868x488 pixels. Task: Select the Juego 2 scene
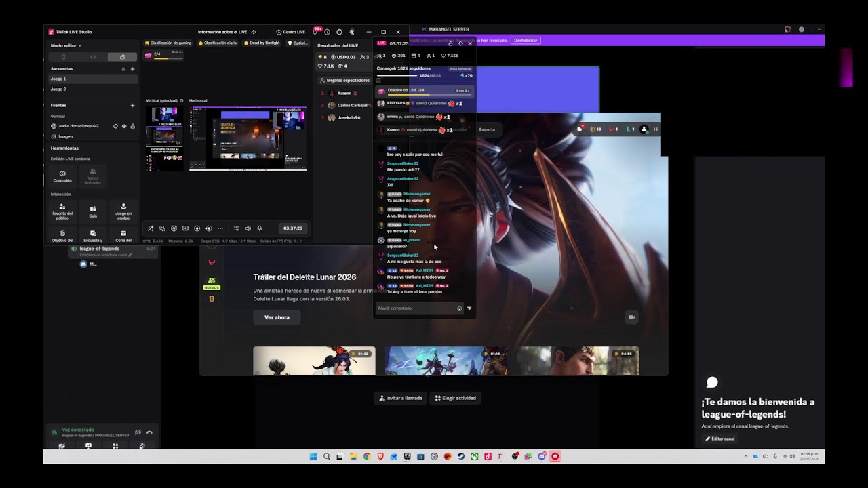93,89
